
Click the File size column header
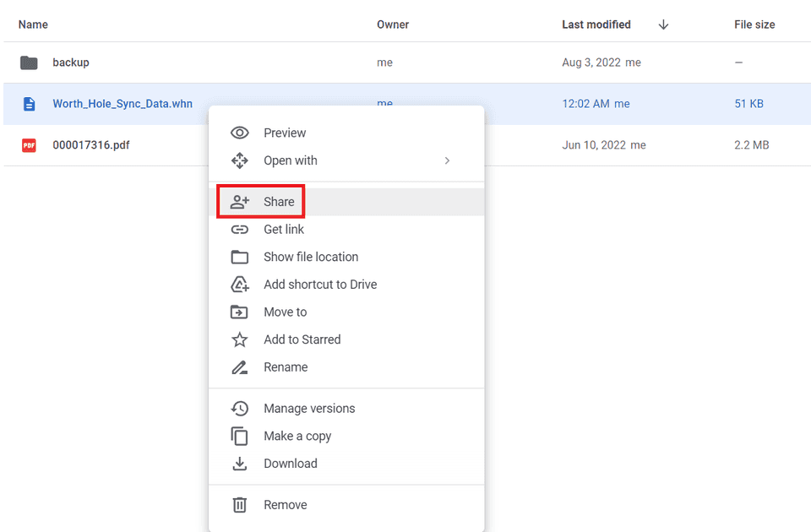point(754,24)
